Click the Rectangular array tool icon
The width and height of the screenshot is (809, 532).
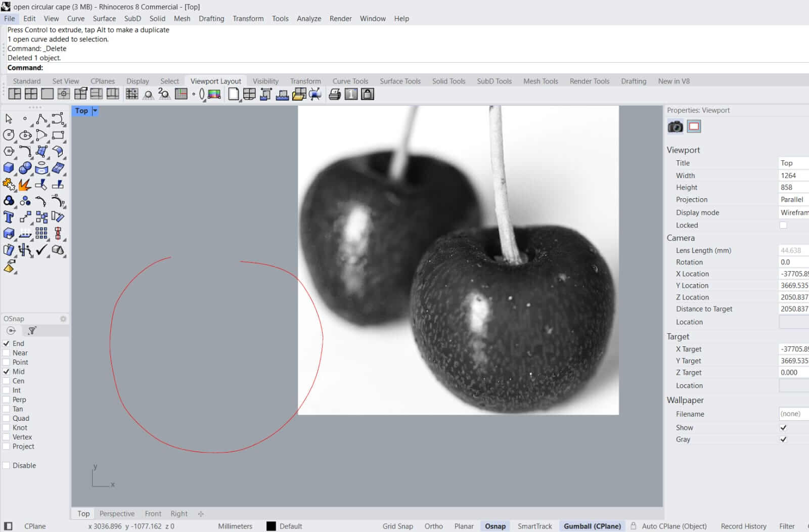coord(41,233)
